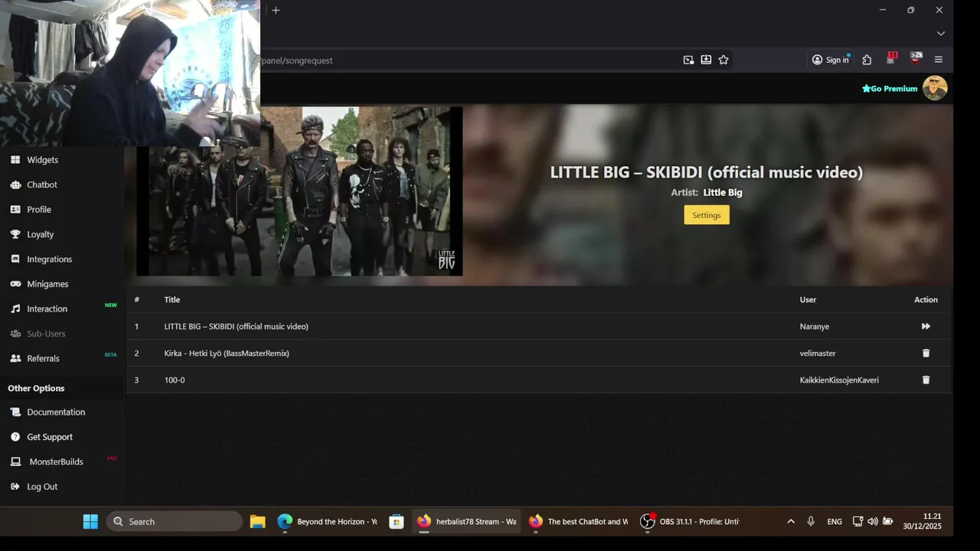
Task: Click the Title column header
Action: (x=172, y=300)
